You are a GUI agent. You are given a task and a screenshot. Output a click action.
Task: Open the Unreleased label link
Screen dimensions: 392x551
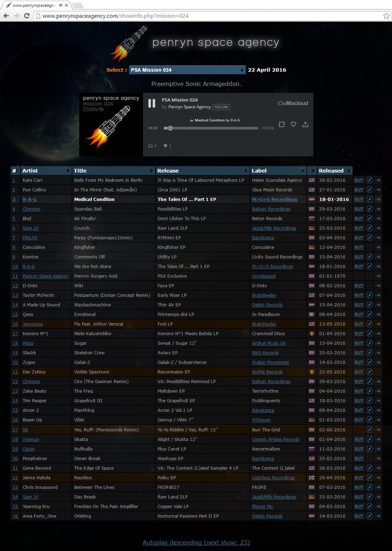(263, 276)
